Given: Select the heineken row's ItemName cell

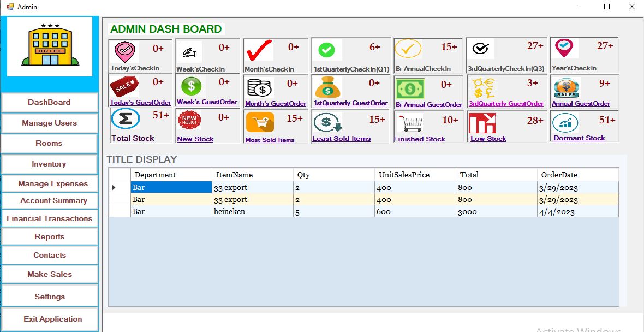Looking at the screenshot, I should coord(253,212).
